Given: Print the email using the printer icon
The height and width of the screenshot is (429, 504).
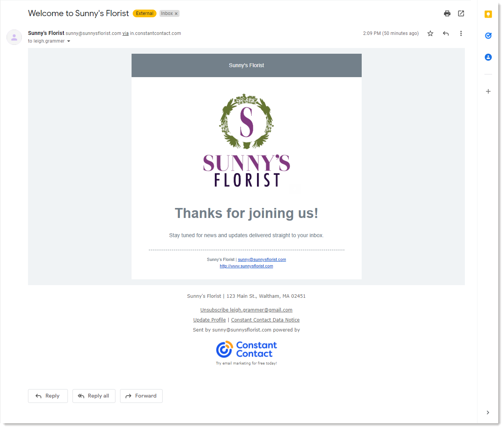Looking at the screenshot, I should (447, 13).
